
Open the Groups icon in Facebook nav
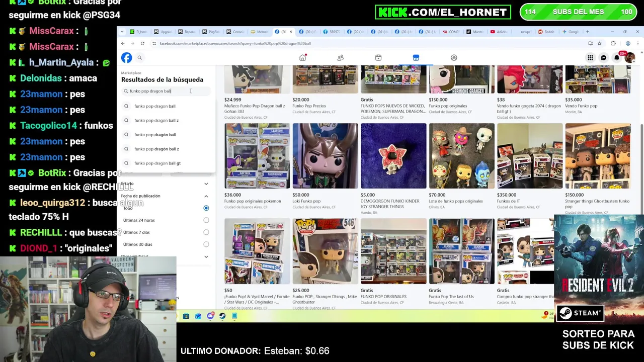(454, 58)
